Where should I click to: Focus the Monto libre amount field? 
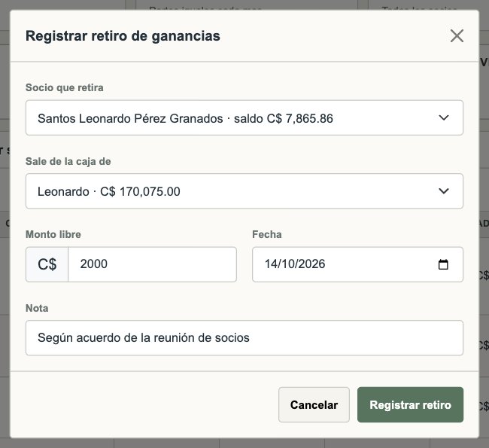point(152,264)
